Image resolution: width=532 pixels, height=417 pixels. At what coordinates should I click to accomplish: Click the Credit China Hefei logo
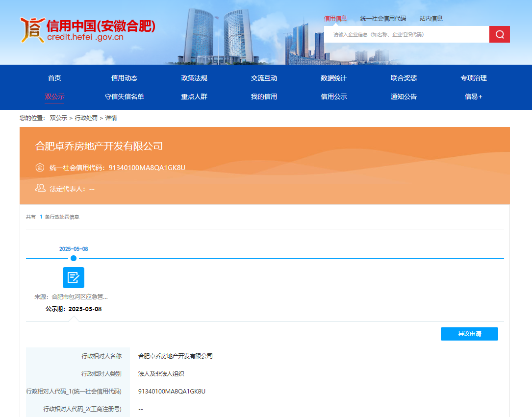click(x=87, y=30)
